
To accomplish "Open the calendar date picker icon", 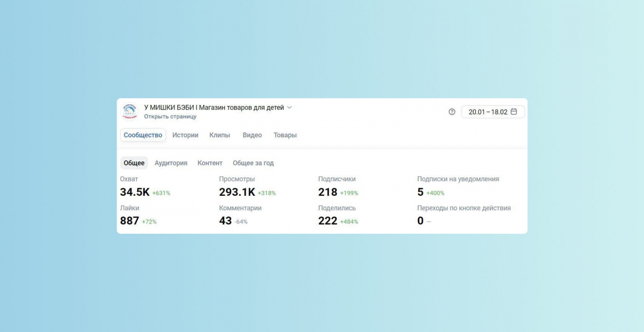I will click(x=514, y=112).
